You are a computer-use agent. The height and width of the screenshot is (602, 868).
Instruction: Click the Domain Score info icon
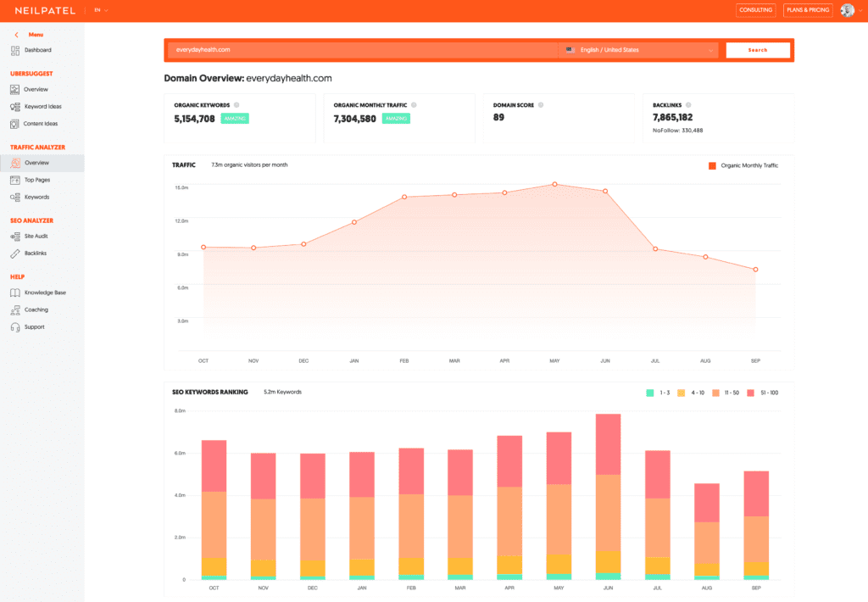541,104
